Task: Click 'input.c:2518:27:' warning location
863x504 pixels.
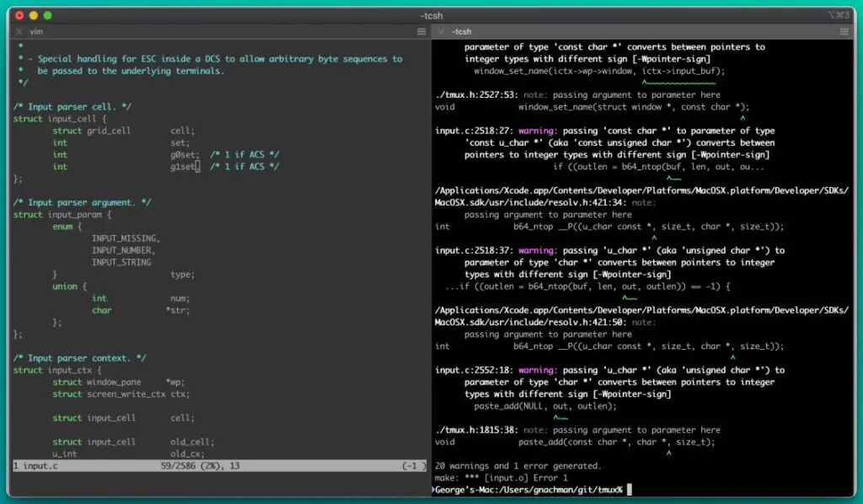Action: (474, 131)
